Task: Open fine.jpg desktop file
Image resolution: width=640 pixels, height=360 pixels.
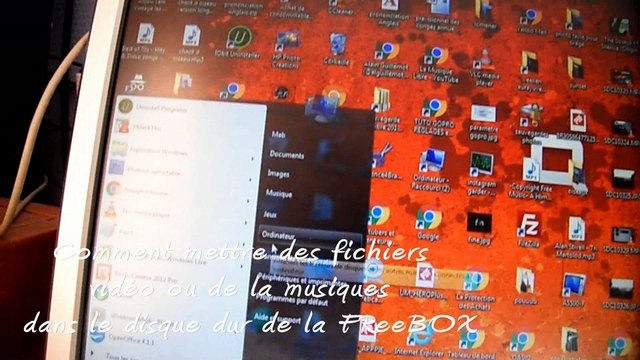Action: pos(479,228)
